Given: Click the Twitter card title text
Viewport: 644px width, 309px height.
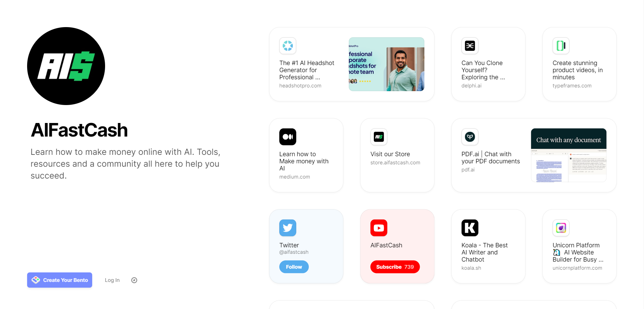Looking at the screenshot, I should click(x=289, y=245).
